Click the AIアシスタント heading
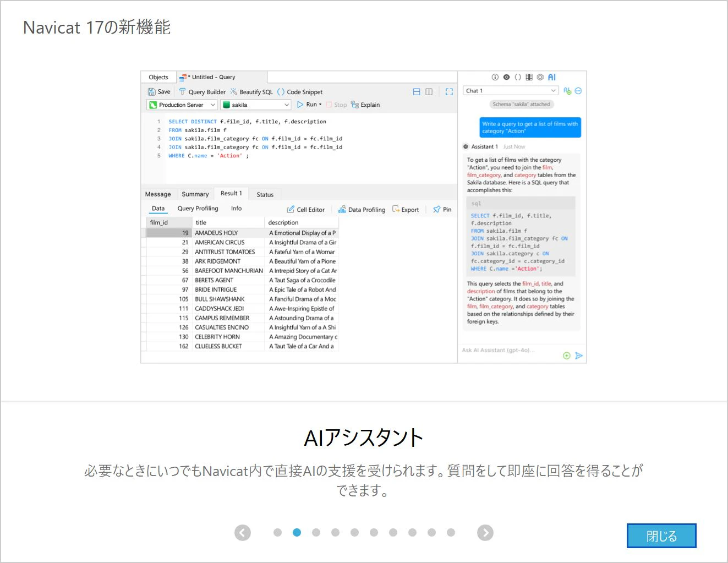 [x=364, y=438]
